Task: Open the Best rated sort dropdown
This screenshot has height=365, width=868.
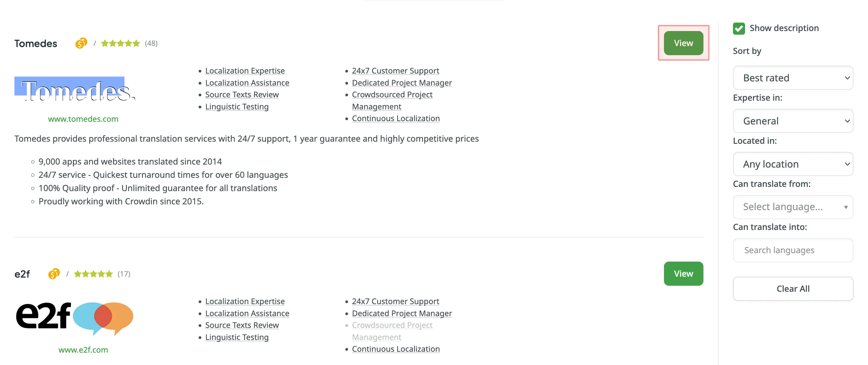Action: (x=793, y=78)
